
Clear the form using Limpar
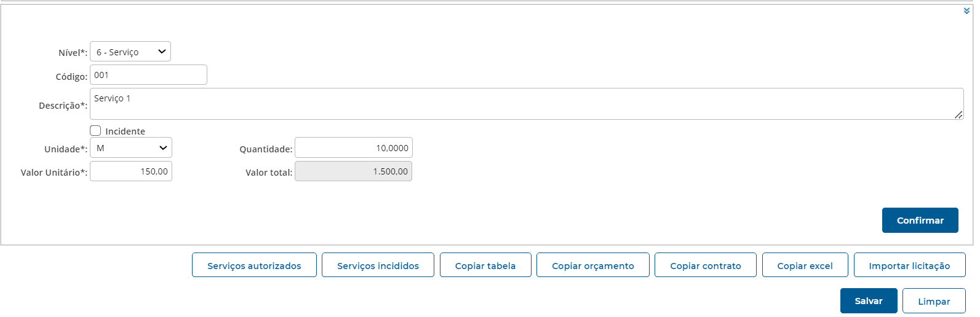pos(934,301)
